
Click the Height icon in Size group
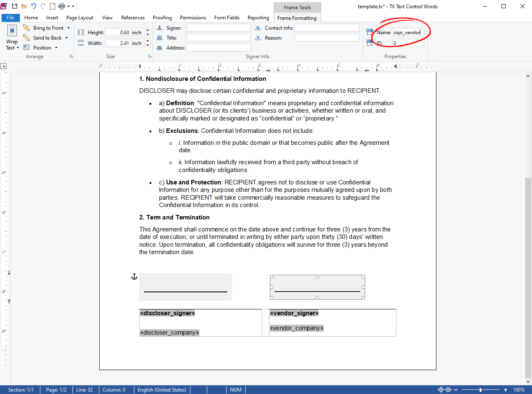[x=81, y=32]
